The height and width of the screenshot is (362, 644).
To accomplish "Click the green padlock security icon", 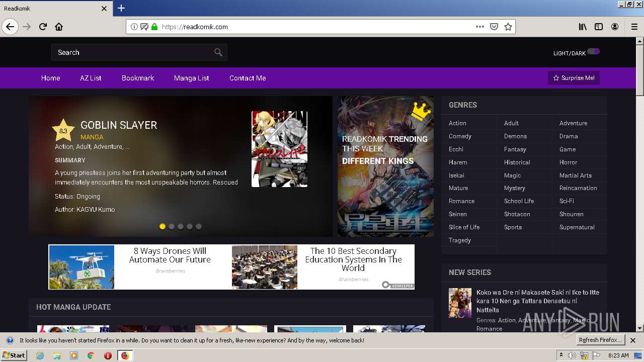I will click(154, 27).
